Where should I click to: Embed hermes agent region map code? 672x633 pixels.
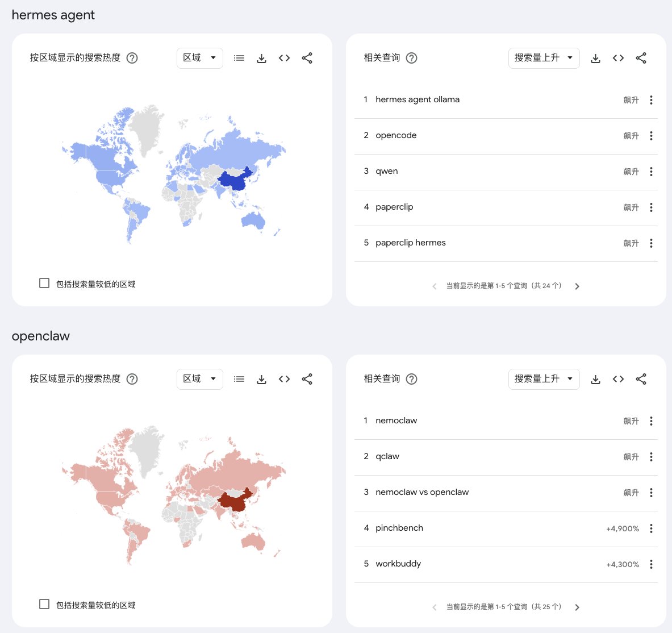[x=284, y=59]
